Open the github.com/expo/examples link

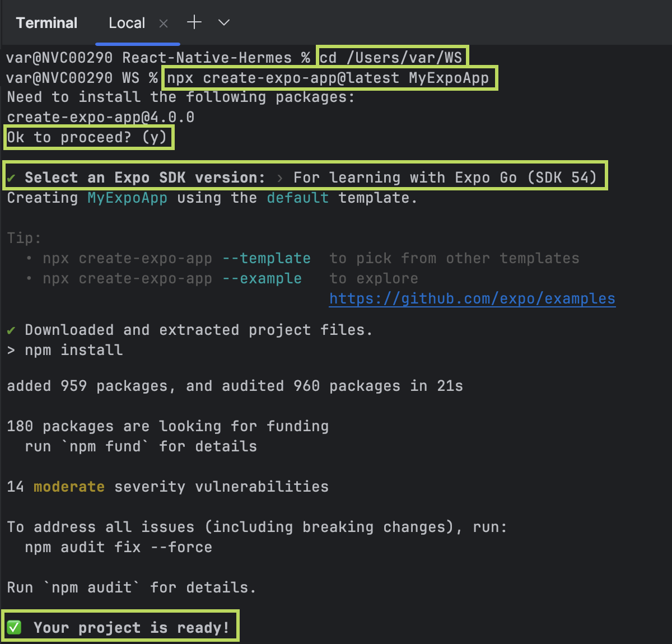click(472, 298)
